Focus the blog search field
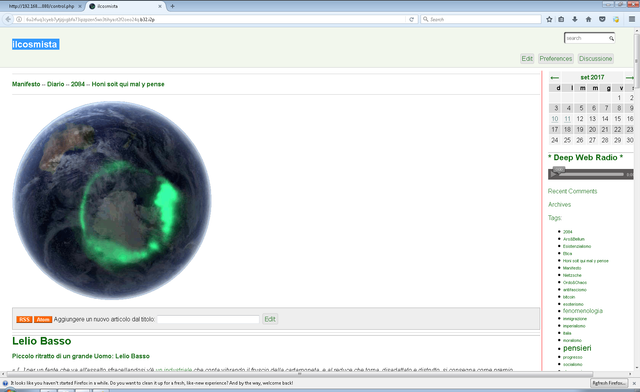Viewport: 640px width, 392px height. click(x=586, y=38)
